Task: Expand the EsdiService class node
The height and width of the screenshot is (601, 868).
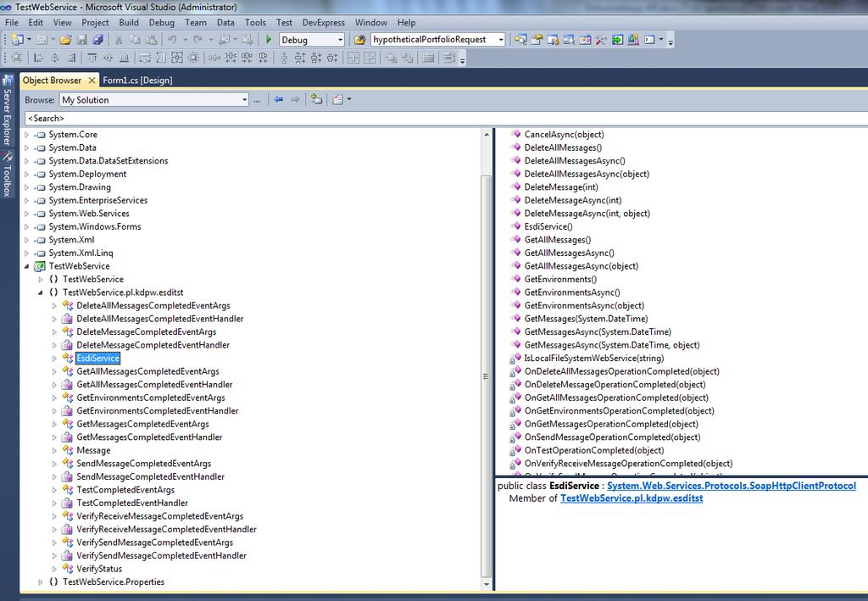Action: [54, 359]
